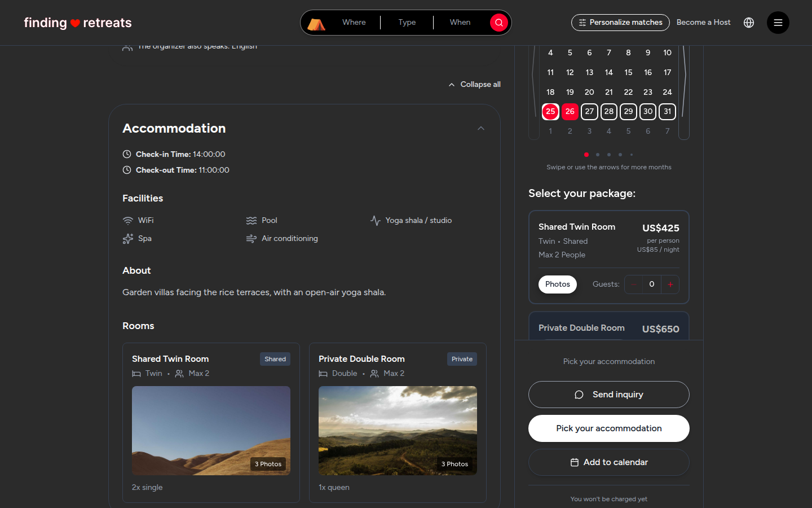Screen dimensions: 812x508
Task: Increase guests with the plus button
Action: 670,284
